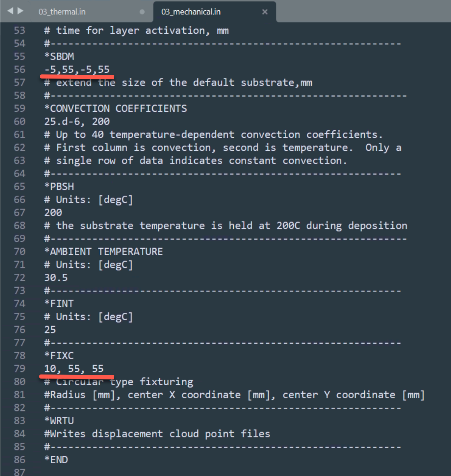Close the 03_mechanical.in tab

(x=265, y=12)
